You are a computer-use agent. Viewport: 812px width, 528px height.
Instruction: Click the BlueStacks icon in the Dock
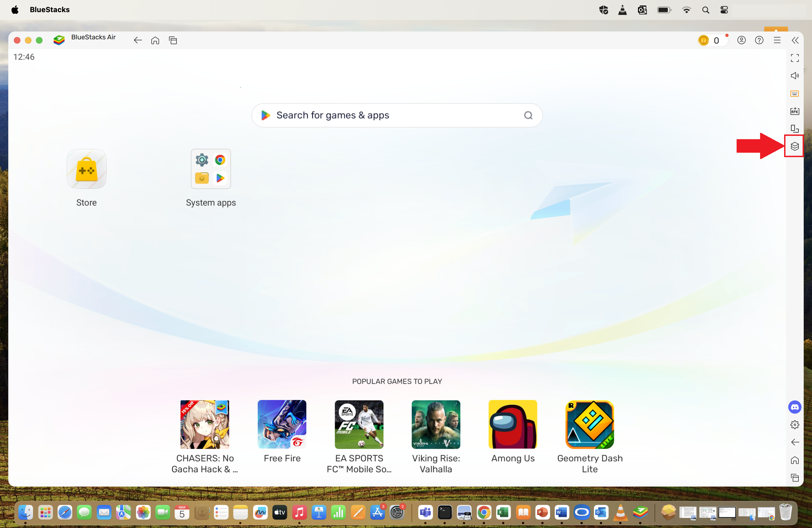tap(640, 512)
